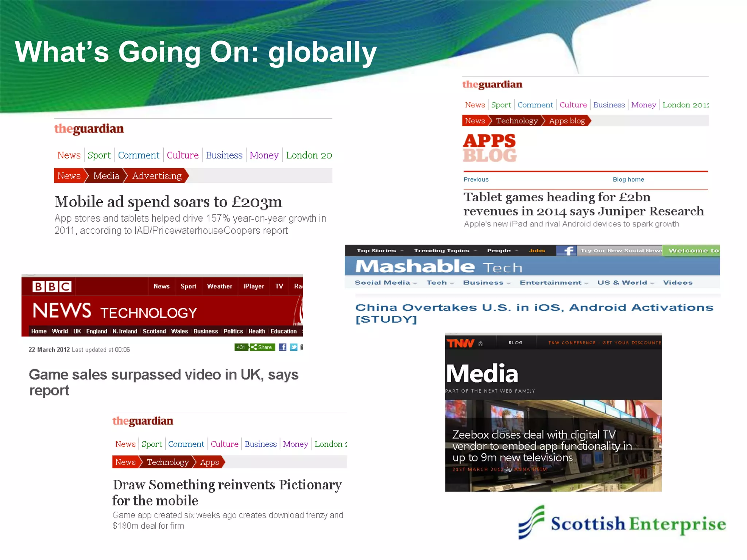Click Anna Heim author name on TNW
Viewport: 747px width, 560px height.
530,470
